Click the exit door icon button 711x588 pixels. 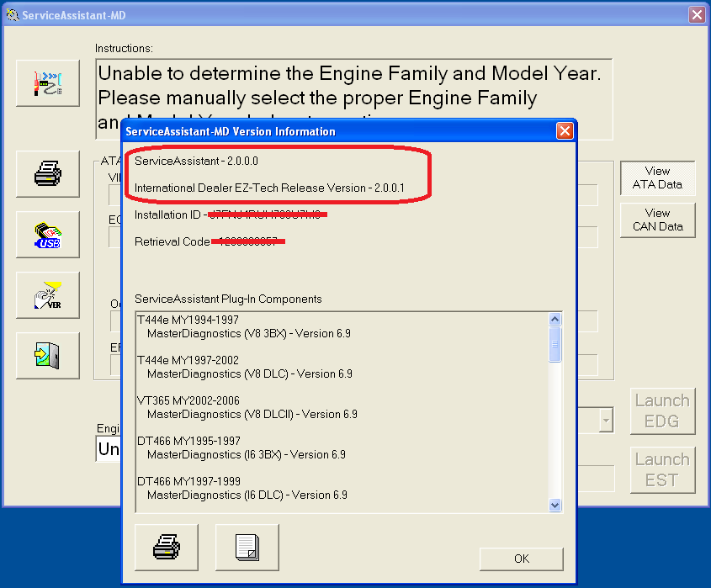tap(48, 356)
